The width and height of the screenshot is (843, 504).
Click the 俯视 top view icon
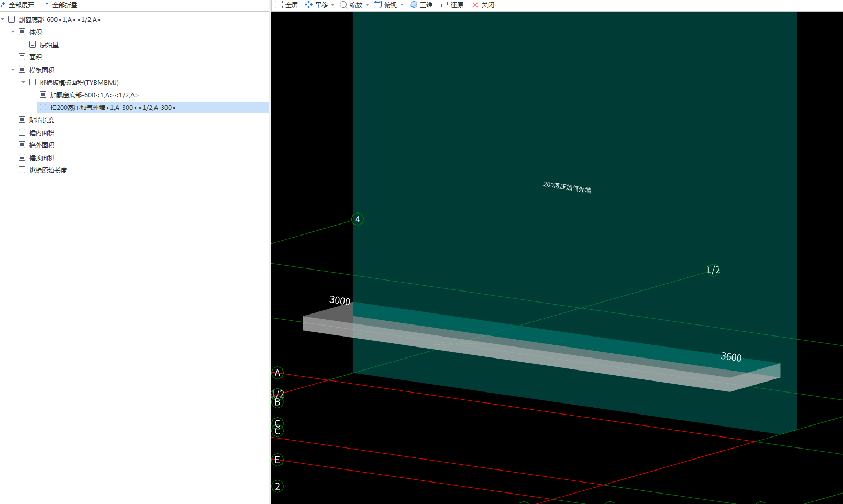[378, 5]
